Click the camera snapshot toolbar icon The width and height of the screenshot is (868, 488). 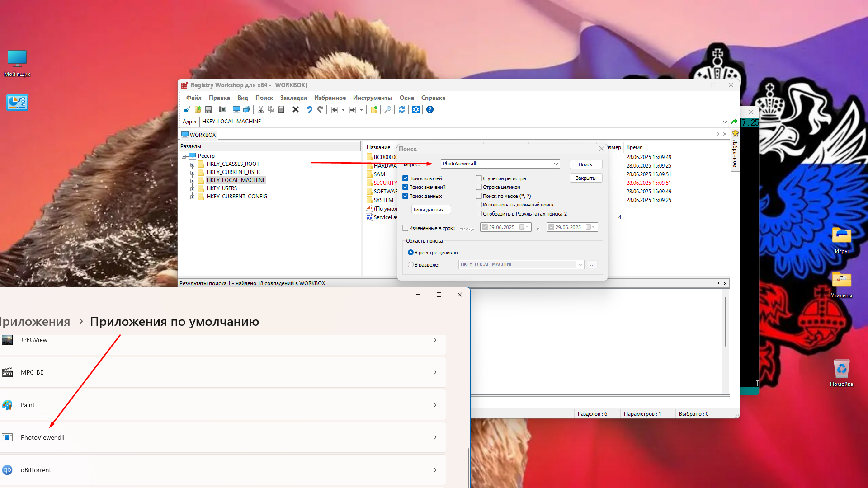(x=222, y=109)
